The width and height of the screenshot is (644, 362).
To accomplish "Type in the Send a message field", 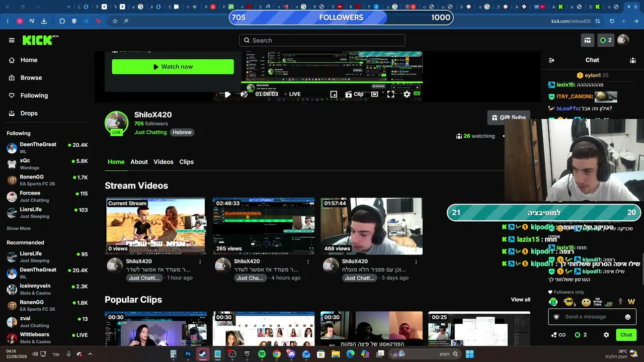I will pyautogui.click(x=592, y=317).
